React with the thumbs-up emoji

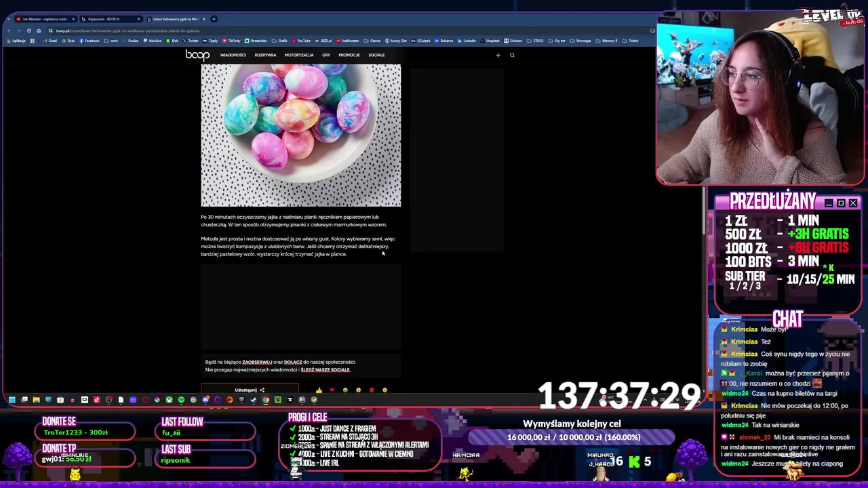[319, 390]
